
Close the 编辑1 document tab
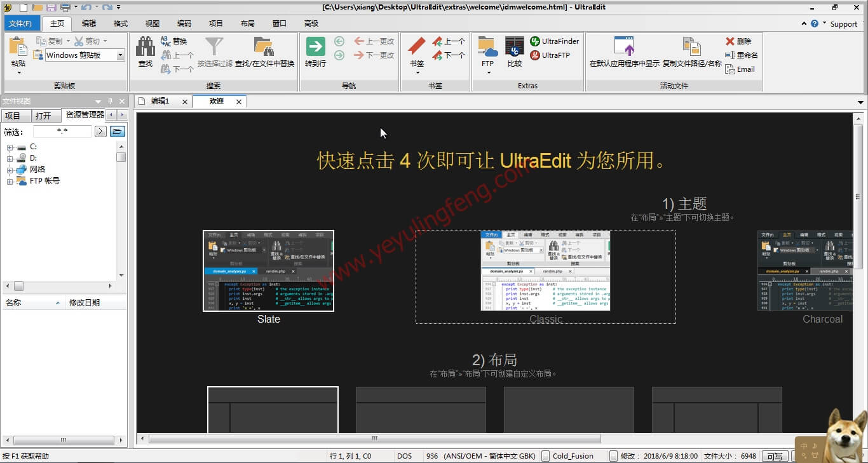pos(185,102)
